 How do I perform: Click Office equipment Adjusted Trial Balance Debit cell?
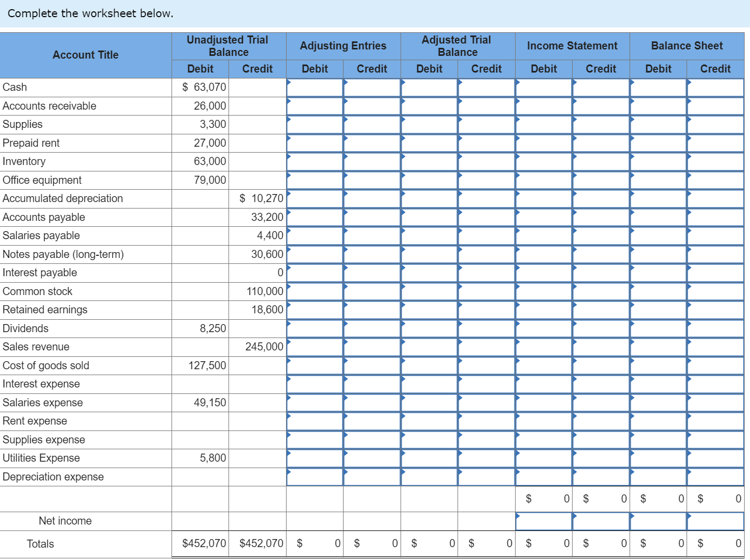(429, 180)
